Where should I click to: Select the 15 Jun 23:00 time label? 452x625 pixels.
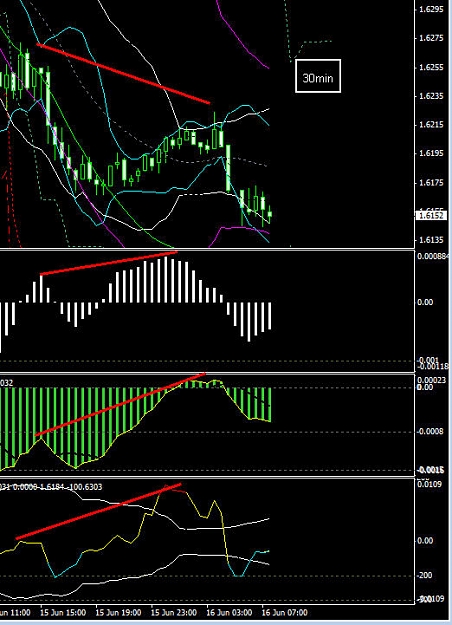(174, 612)
